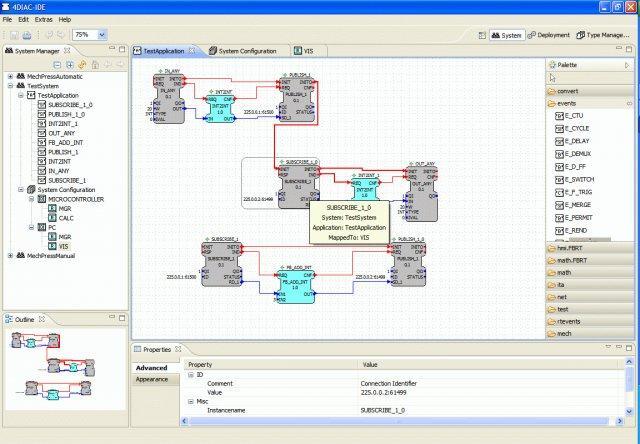Click Collapse All icon in System Manager
640x444 pixels.
(57, 65)
